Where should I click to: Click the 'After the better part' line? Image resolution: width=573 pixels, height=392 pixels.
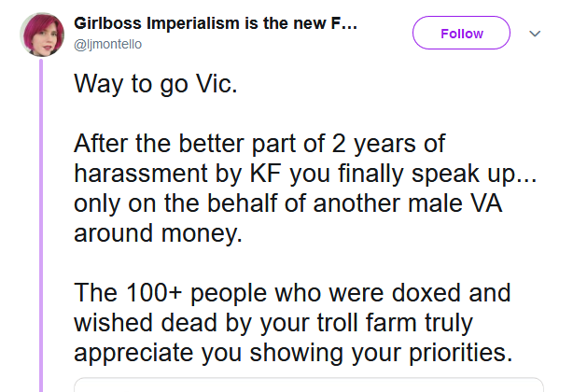click(x=259, y=144)
